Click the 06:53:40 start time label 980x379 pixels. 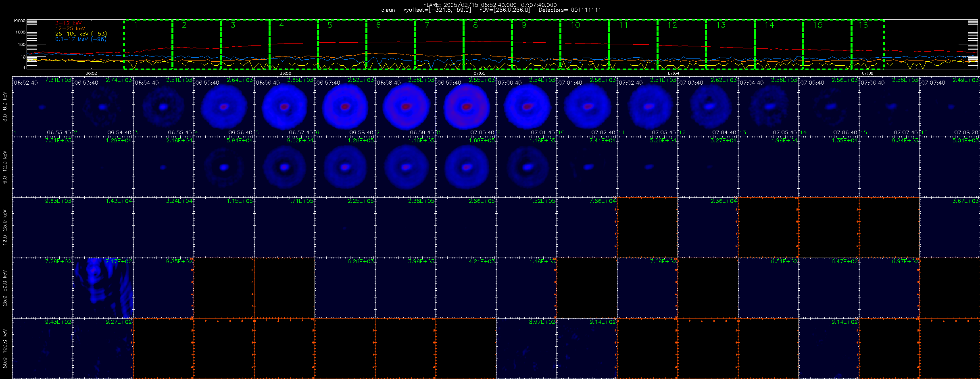[x=86, y=82]
